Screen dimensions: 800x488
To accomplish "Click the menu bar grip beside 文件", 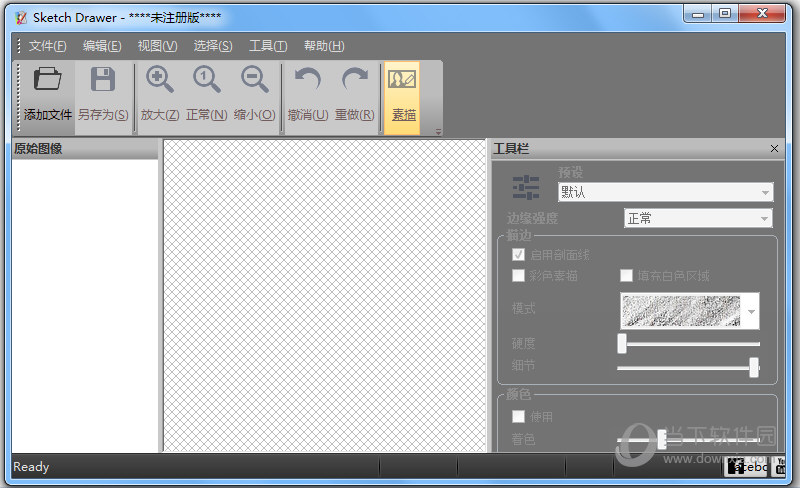I will (19, 46).
